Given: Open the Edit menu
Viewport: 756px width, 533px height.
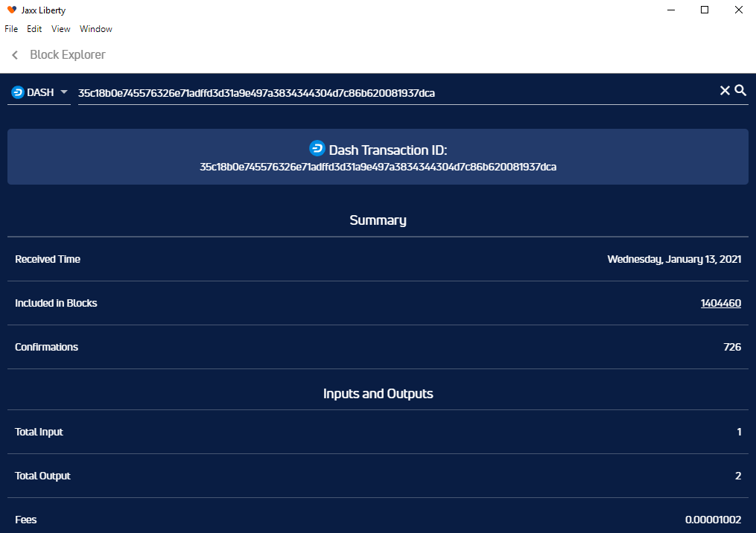Looking at the screenshot, I should 34,29.
